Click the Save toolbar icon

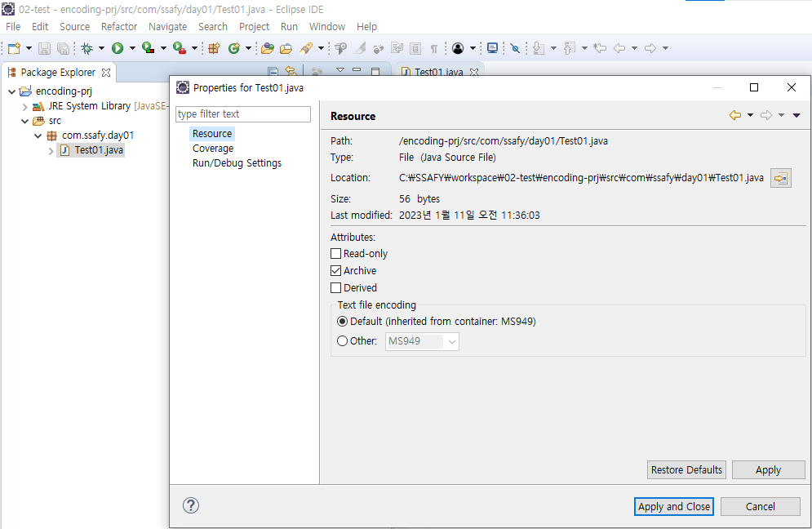[x=45, y=48]
